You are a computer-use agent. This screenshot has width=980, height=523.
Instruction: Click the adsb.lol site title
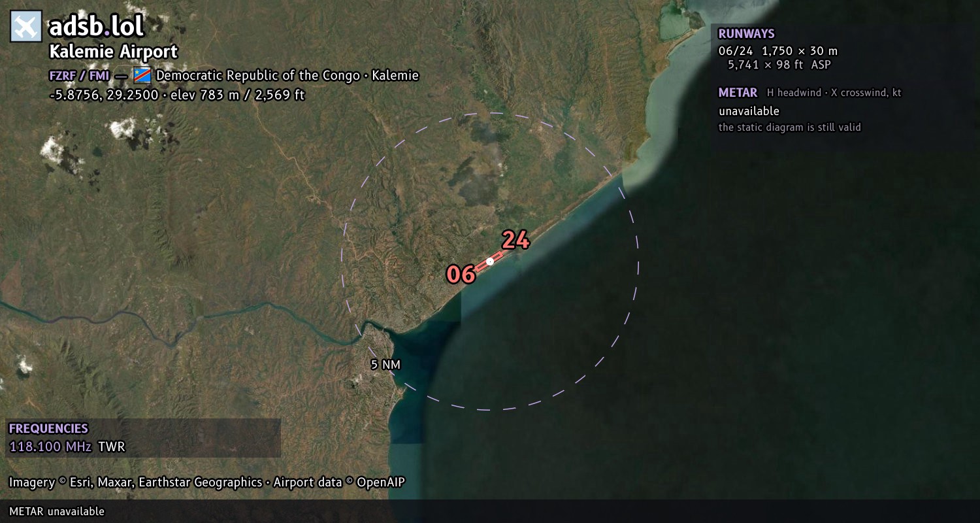(96, 26)
